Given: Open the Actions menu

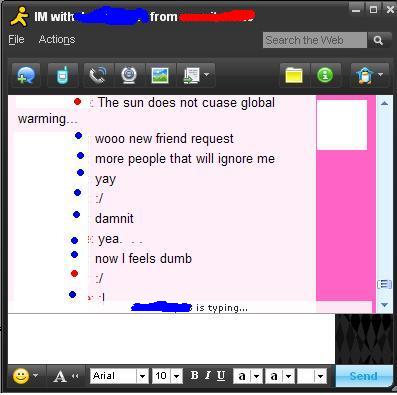Looking at the screenshot, I should coord(57,39).
